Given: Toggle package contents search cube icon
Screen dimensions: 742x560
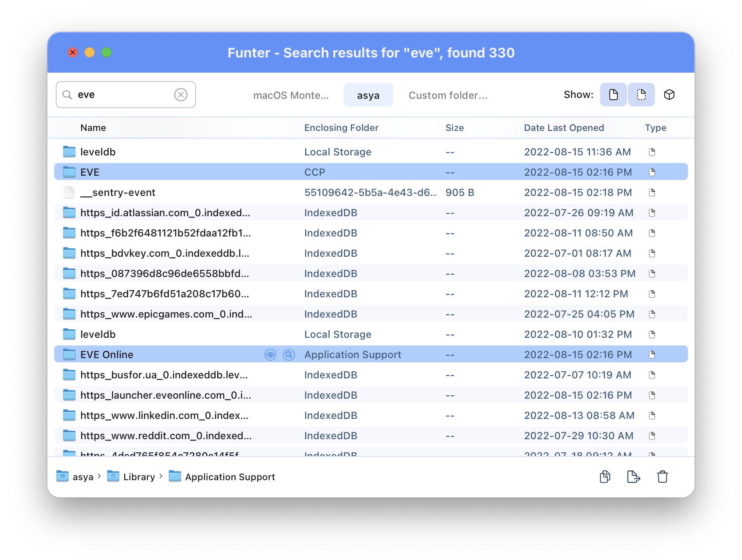Looking at the screenshot, I should [x=669, y=95].
